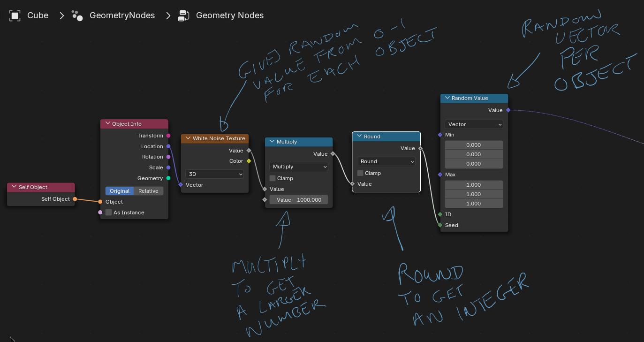
Task: Click the Object input socket on Object Info
Action: 100,202
